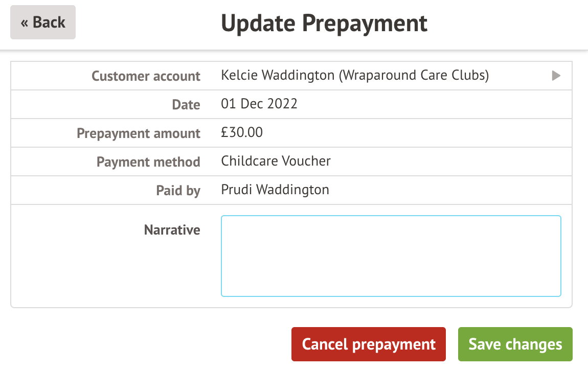This screenshot has height=370, width=588.
Task: Click the Narrative label
Action: click(x=172, y=229)
